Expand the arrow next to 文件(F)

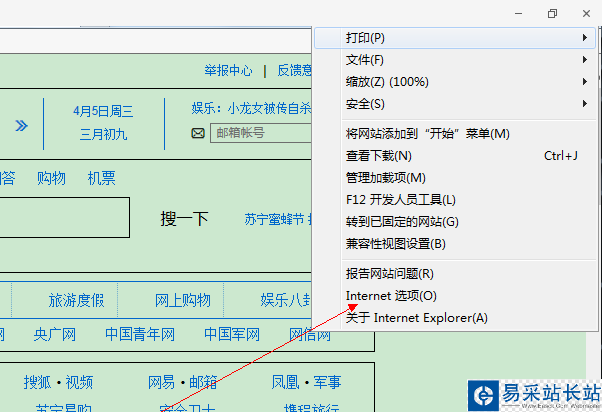point(584,60)
